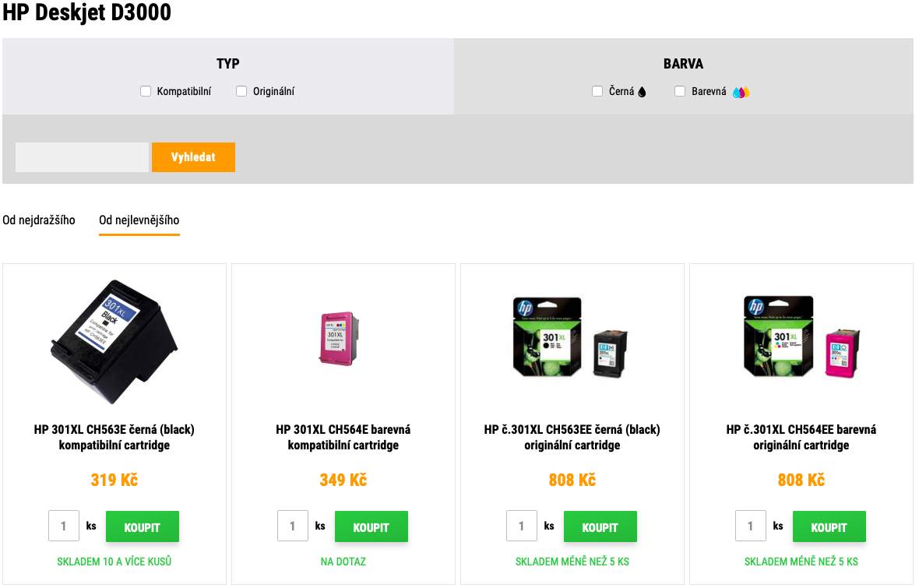This screenshot has width=919, height=588.
Task: Focus the search text field
Action: (82, 157)
